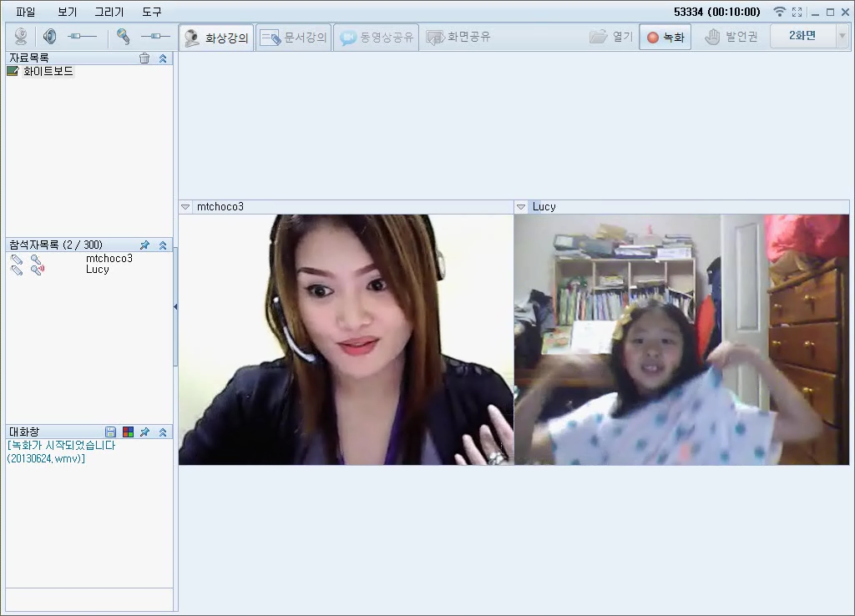Adjust the microphone volume slider
The width and height of the screenshot is (855, 616).
pyautogui.click(x=155, y=37)
